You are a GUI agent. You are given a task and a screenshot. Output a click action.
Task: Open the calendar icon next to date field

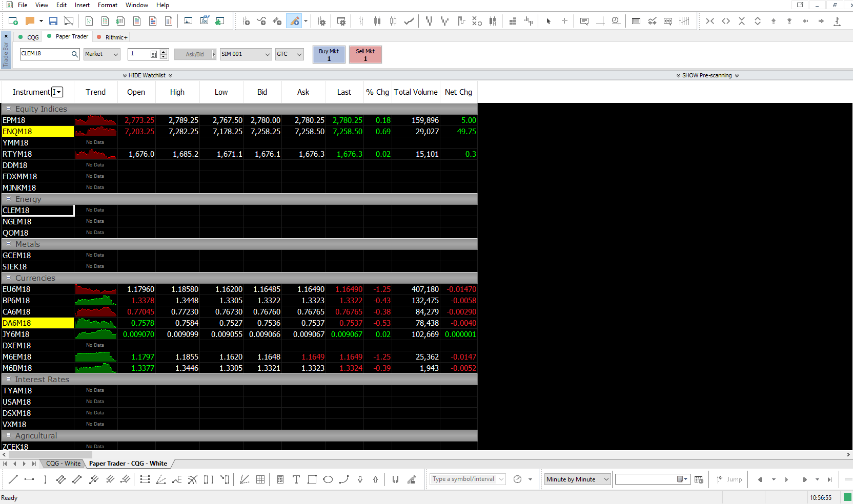(x=699, y=479)
